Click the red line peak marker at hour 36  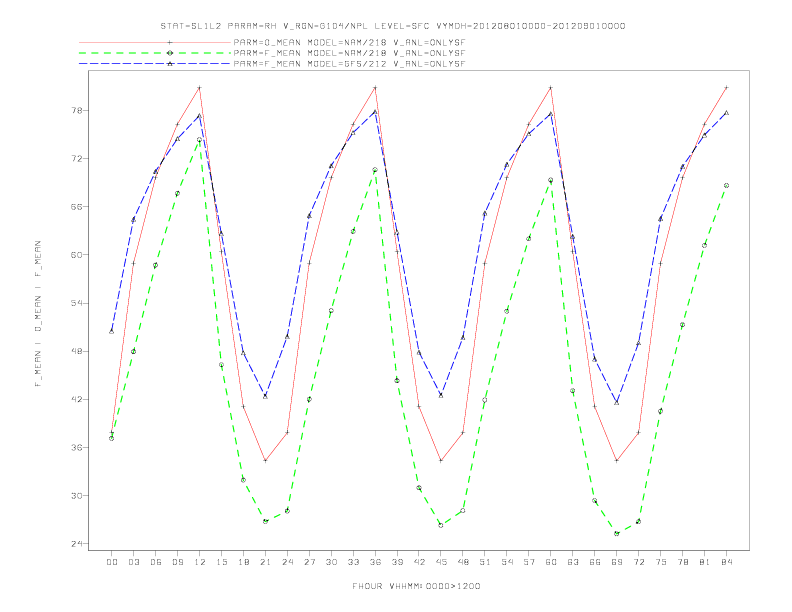375,88
